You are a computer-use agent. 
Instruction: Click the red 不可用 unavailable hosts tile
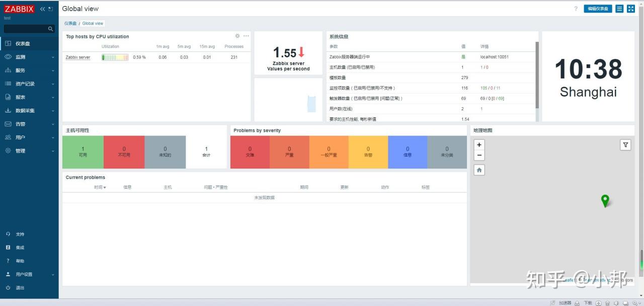(124, 152)
